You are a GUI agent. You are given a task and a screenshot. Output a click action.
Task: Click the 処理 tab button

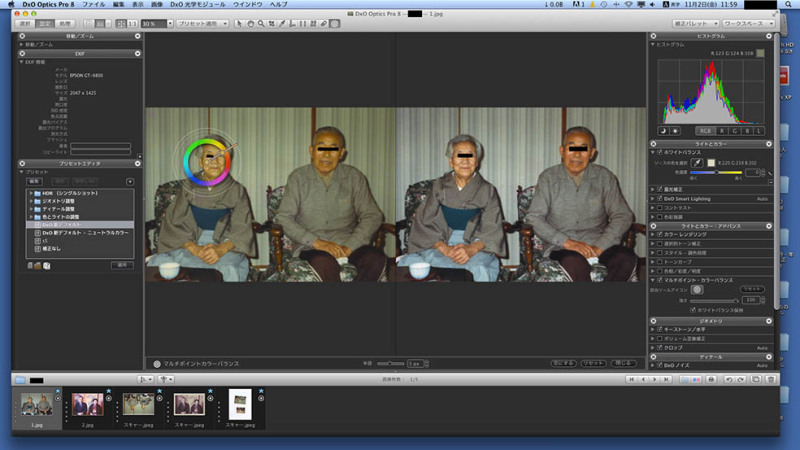tap(64, 22)
